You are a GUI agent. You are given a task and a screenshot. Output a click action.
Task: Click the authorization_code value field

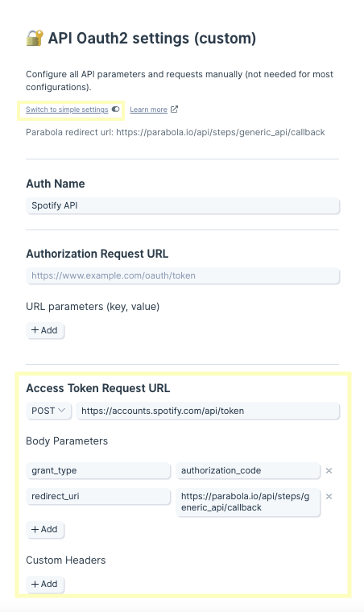click(248, 471)
